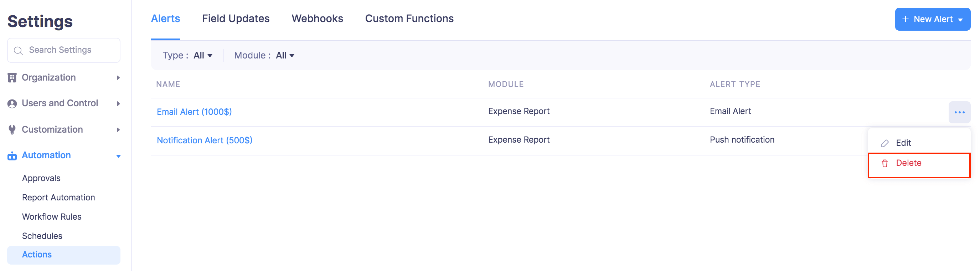
Task: Click the three-dot menu for Email Alert
Action: click(959, 112)
